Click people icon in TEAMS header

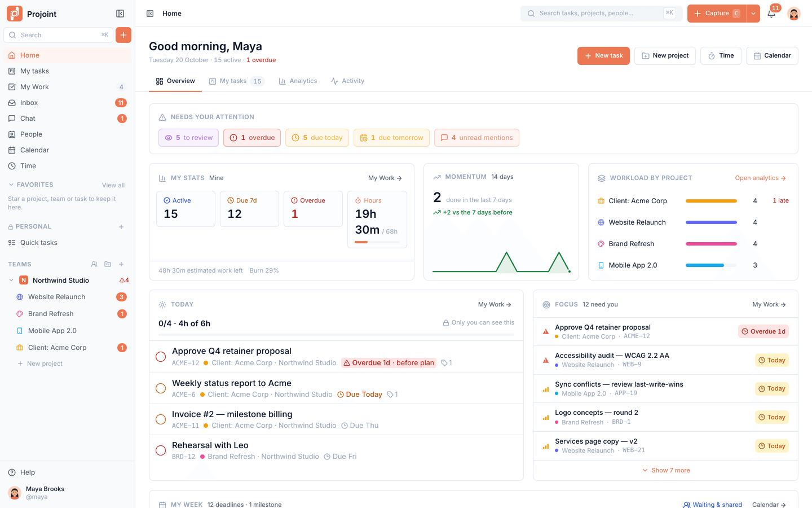tap(94, 264)
